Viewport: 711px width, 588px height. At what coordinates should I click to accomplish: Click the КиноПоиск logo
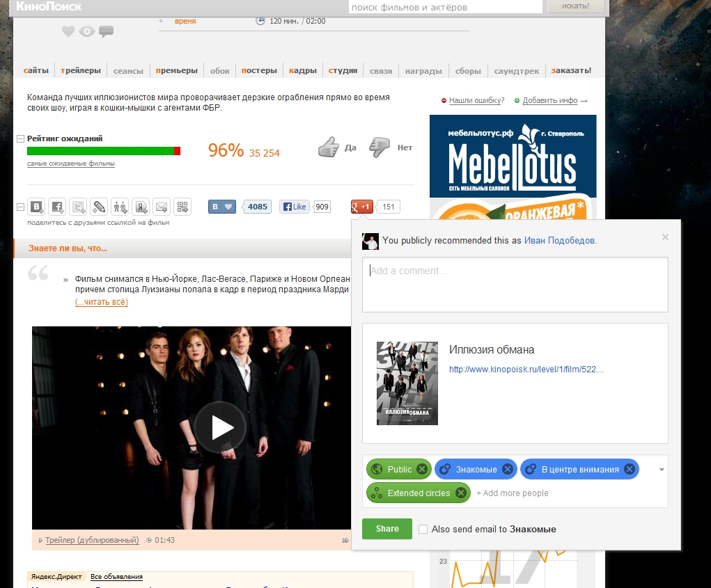coord(49,6)
